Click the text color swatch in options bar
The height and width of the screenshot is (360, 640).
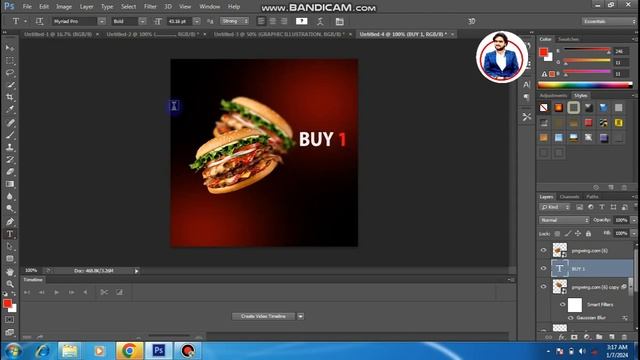302,21
